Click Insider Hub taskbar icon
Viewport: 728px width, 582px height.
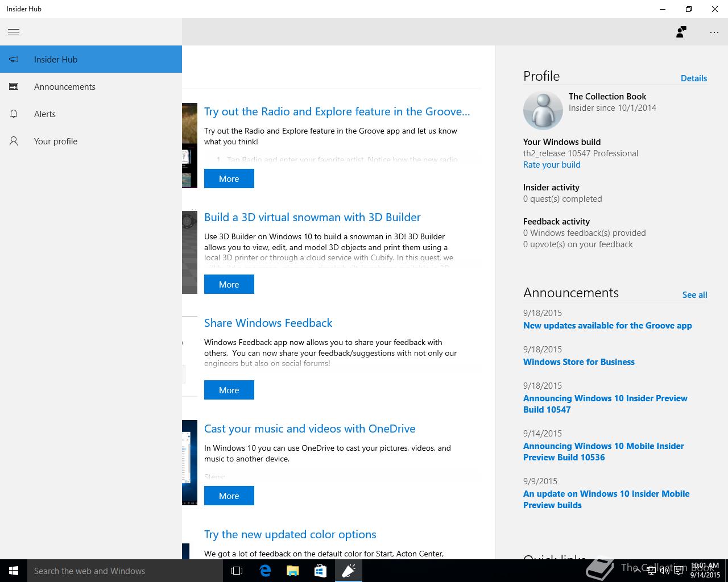[348, 571]
